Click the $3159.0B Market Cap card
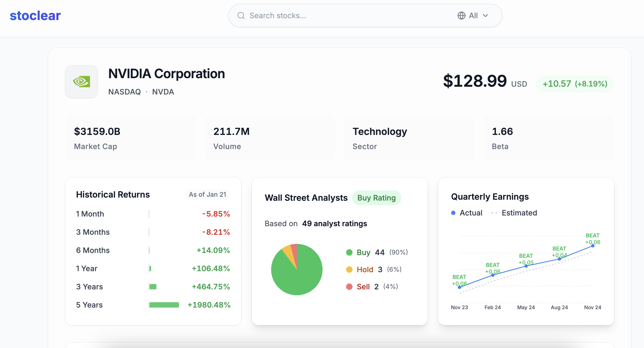Viewport: 644px width, 348px height. 131,138
